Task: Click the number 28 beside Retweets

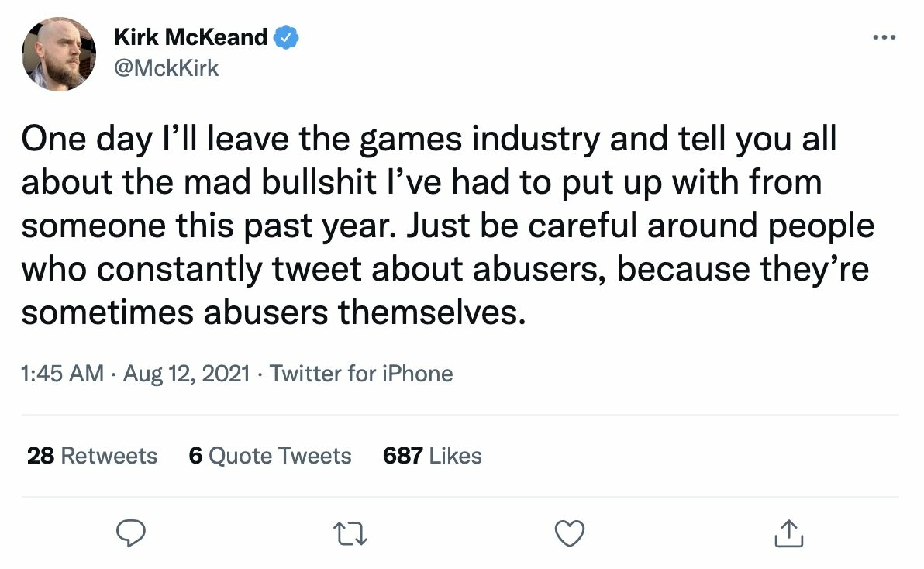Action: click(40, 456)
